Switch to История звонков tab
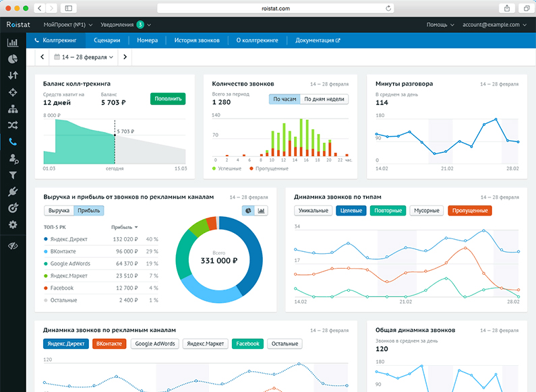The image size is (536, 392). tap(197, 40)
